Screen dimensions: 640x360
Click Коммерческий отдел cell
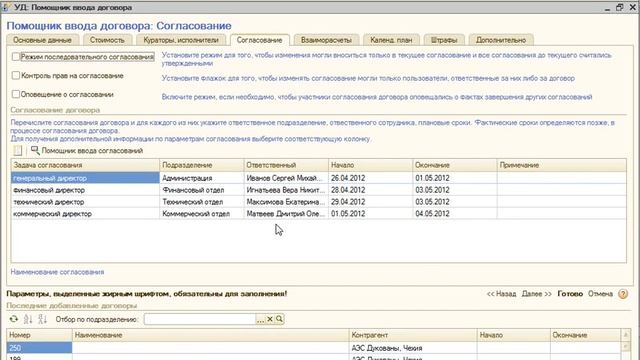202,214
